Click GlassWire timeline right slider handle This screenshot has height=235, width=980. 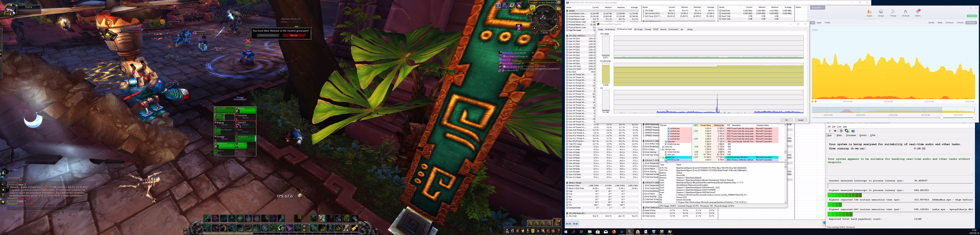(974, 118)
